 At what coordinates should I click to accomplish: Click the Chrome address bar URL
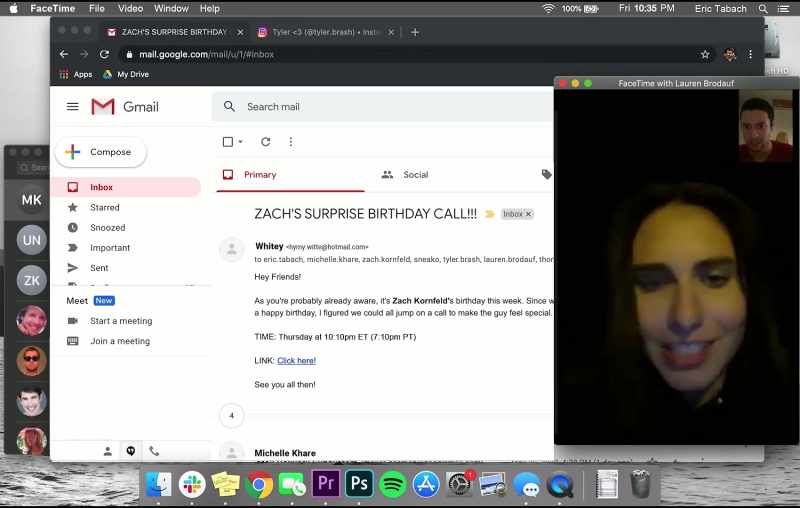(x=207, y=54)
